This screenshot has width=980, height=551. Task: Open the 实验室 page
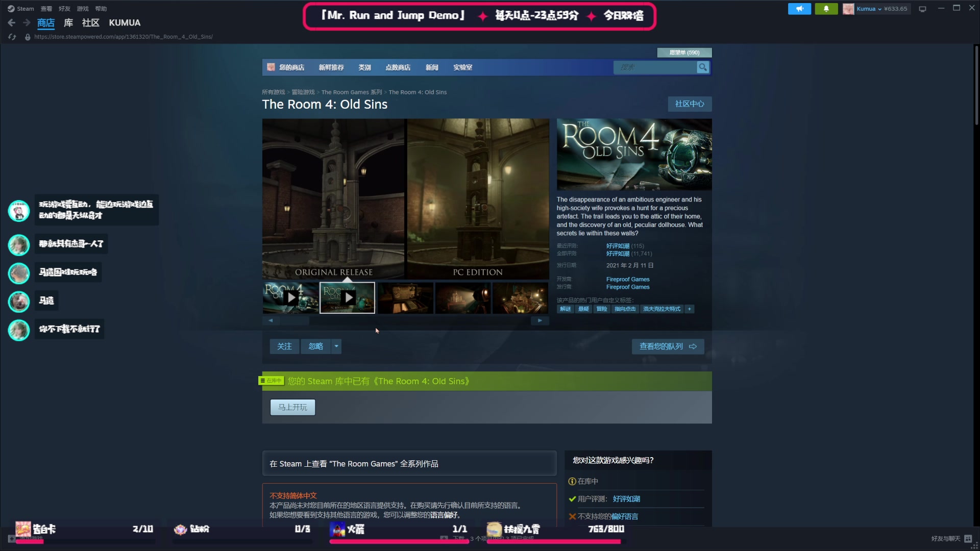(463, 67)
